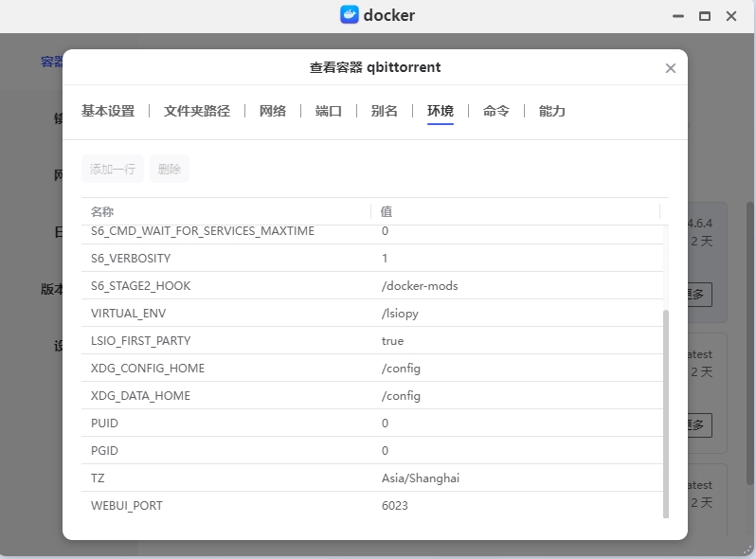Select the PUID variable name
Screen dimensions: 756x559
click(x=104, y=424)
